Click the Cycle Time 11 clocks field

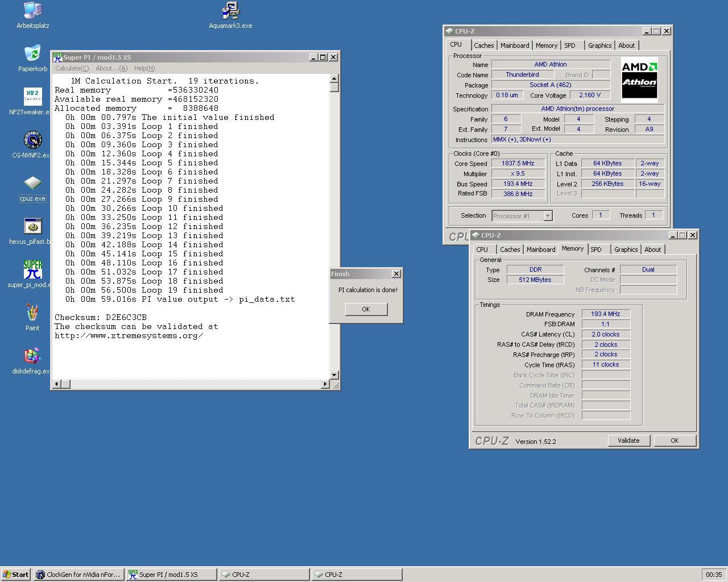click(606, 365)
